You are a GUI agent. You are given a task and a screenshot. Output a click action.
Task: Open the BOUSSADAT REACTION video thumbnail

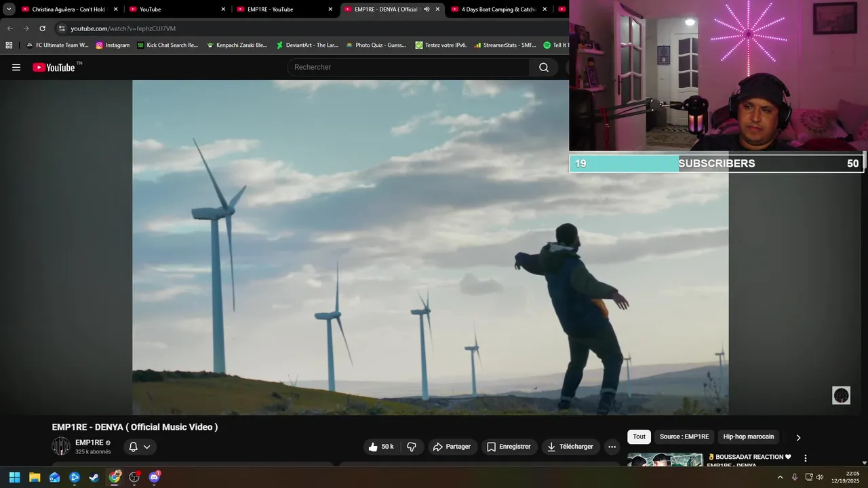665,460
